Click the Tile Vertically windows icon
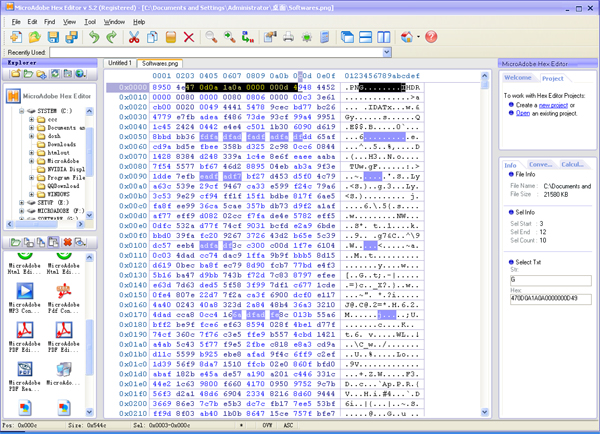The width and height of the screenshot is (600, 434). pos(384,37)
